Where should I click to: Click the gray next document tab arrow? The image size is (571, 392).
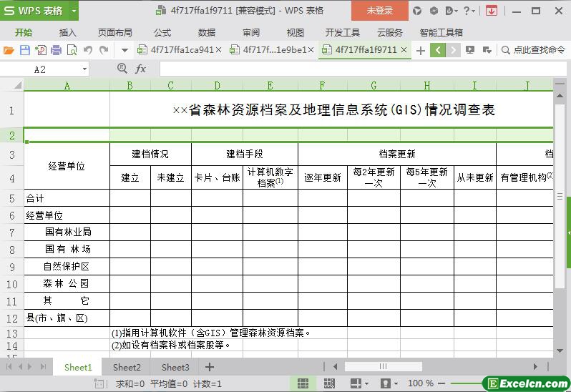(x=454, y=50)
